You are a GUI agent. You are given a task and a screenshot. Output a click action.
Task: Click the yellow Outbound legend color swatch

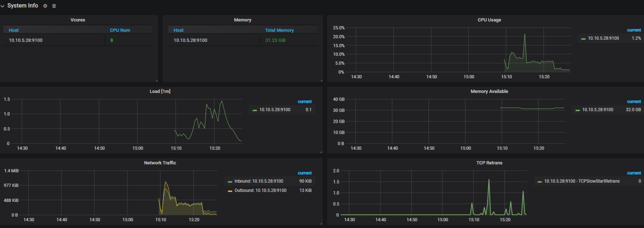click(x=230, y=191)
